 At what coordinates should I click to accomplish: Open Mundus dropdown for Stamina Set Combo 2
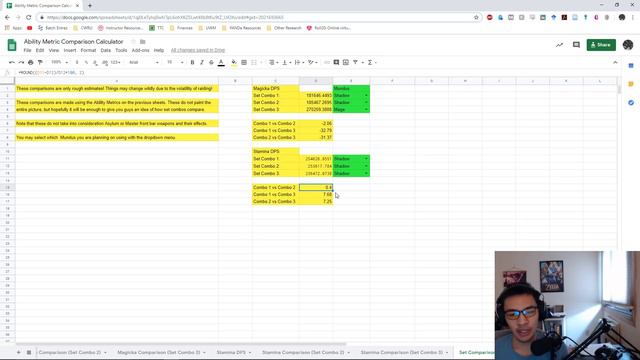click(366, 166)
